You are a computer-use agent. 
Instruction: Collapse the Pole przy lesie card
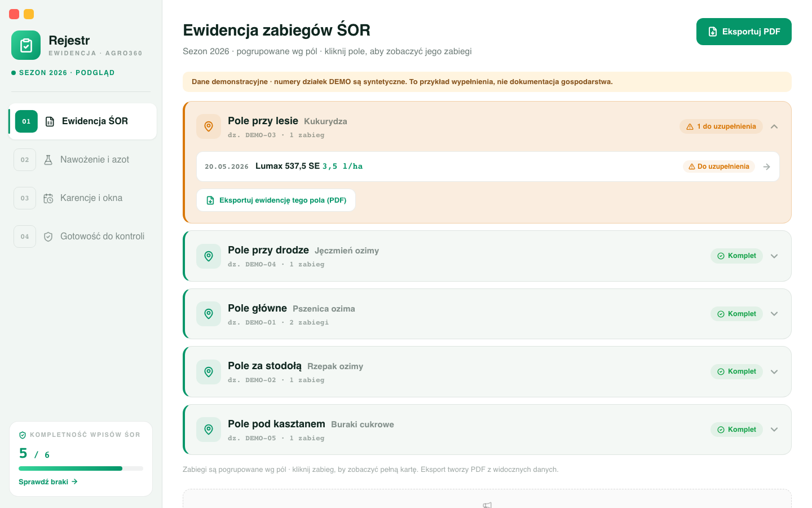(x=774, y=126)
